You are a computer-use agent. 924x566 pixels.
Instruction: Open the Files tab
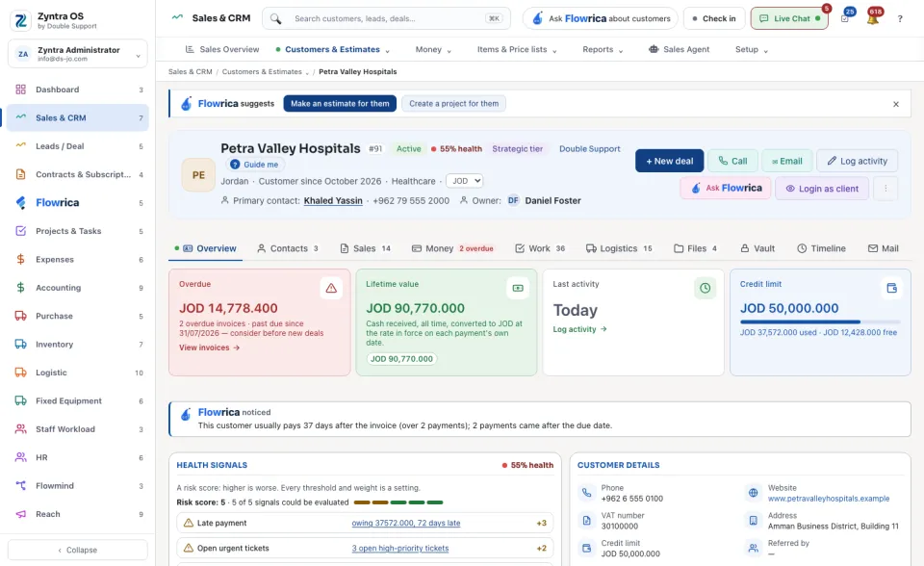point(695,248)
